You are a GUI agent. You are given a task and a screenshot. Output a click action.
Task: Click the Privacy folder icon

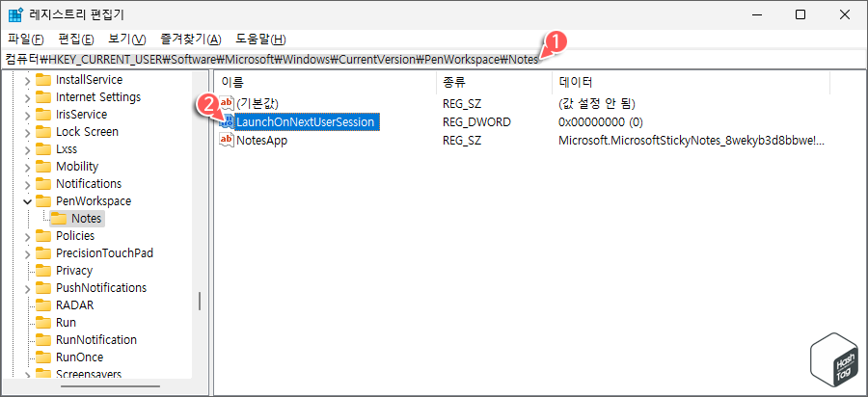[x=43, y=271]
